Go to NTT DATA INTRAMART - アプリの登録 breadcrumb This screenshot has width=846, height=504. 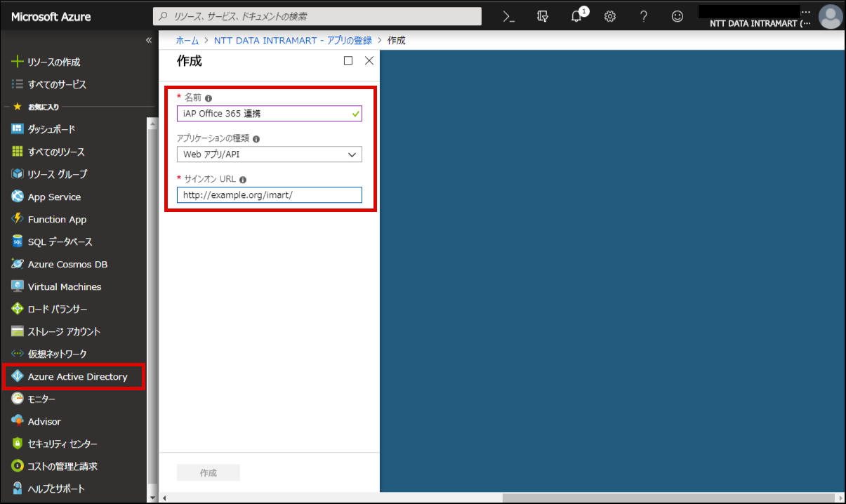pyautogui.click(x=293, y=40)
